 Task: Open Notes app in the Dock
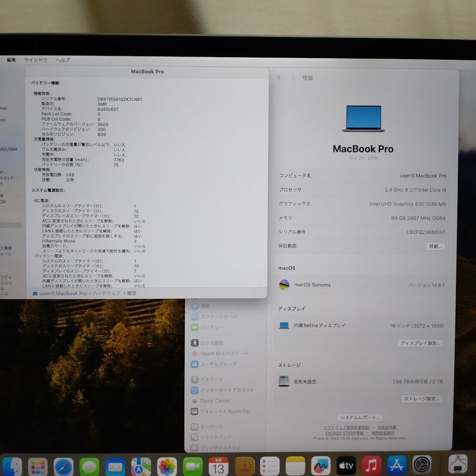pyautogui.click(x=296, y=466)
